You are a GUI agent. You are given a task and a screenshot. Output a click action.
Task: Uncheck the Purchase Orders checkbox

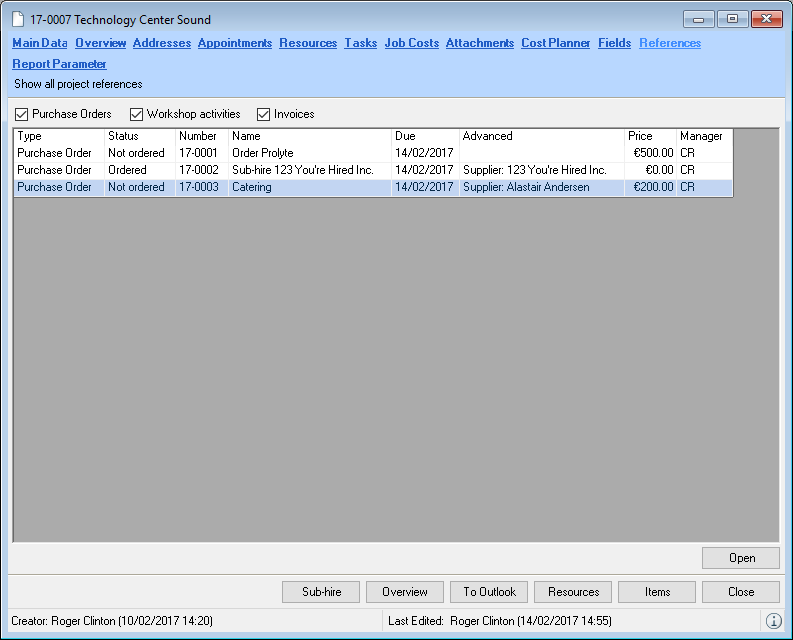point(22,114)
